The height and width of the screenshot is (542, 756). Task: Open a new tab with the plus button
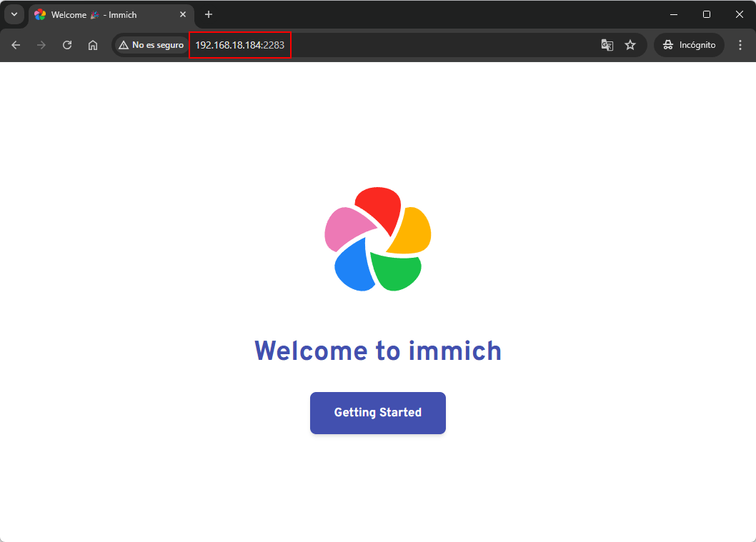tap(208, 14)
